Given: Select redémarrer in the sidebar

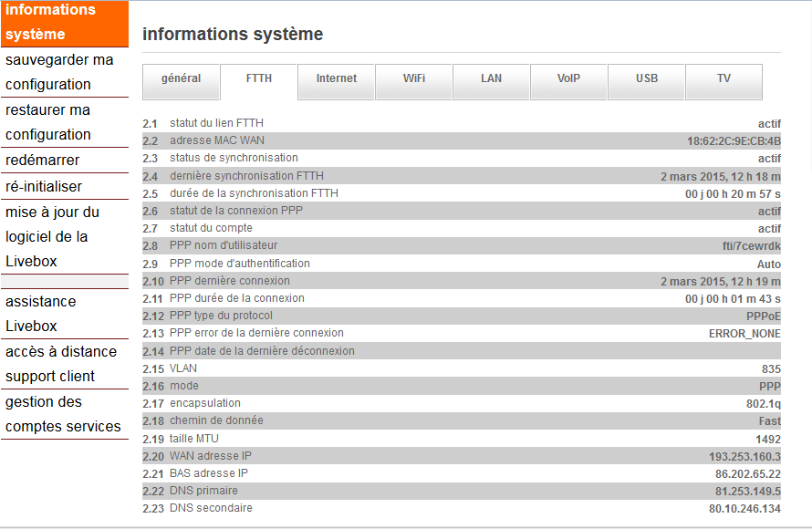Looking at the screenshot, I should (x=43, y=161).
